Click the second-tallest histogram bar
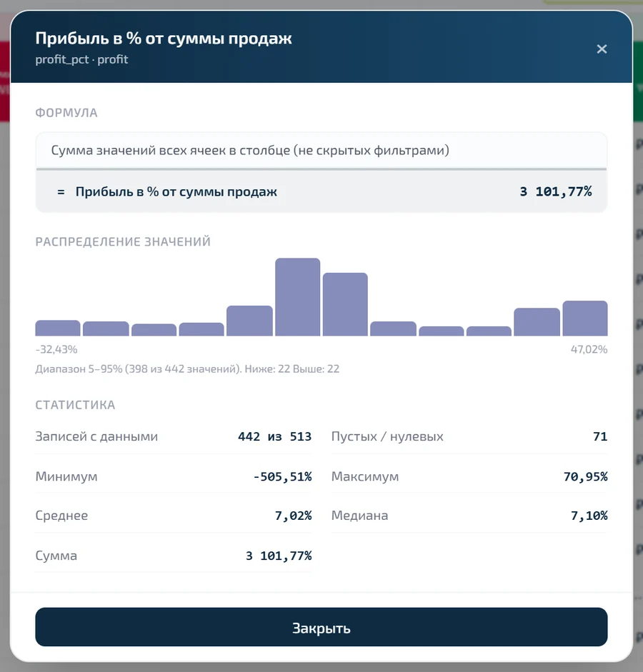643x672 pixels. point(345,304)
